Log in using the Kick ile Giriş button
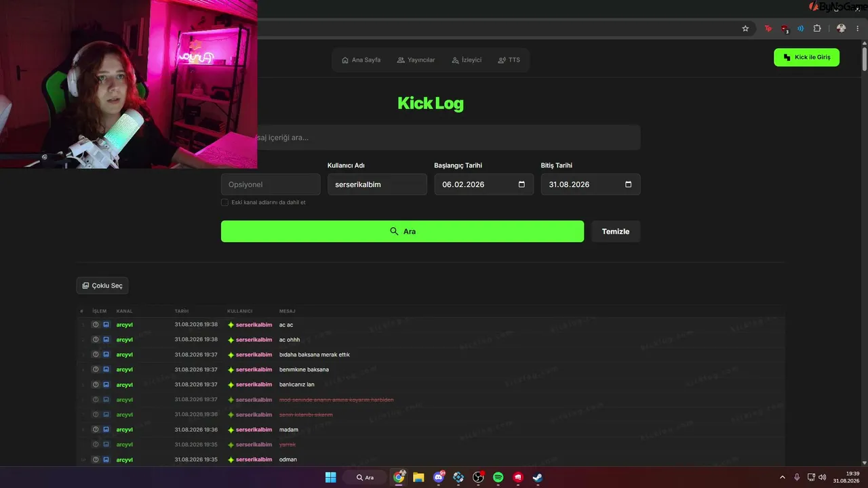Image resolution: width=868 pixels, height=488 pixels. coord(806,58)
